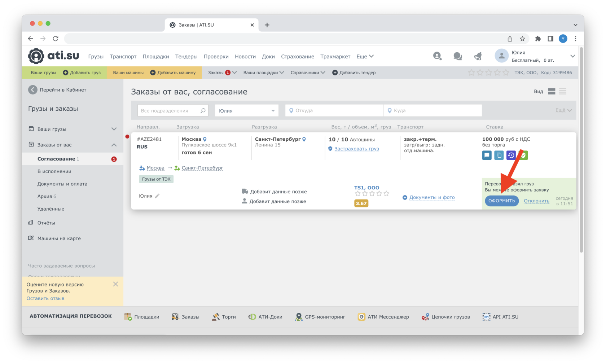Click the Застраховать груз link

(356, 149)
